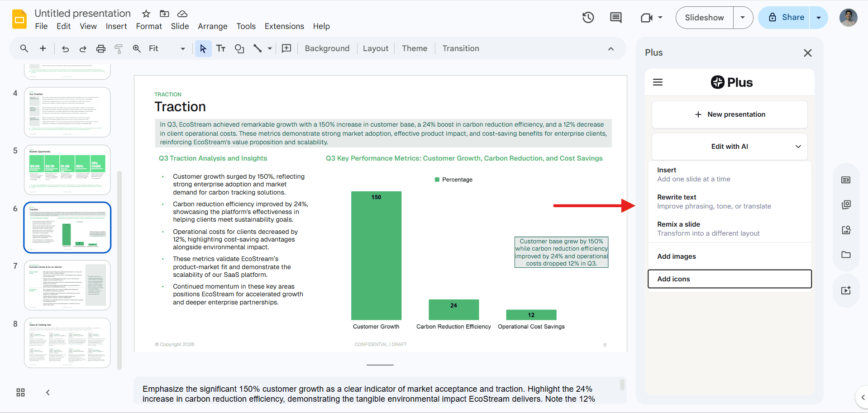The height and width of the screenshot is (413, 868).
Task: Click the Move to folder icon
Action: point(164,14)
